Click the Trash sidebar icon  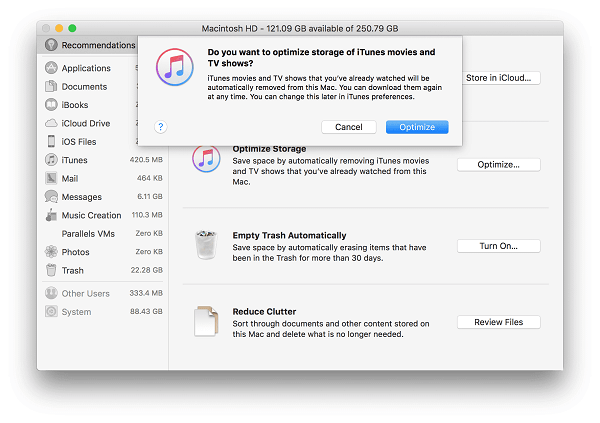tap(51, 270)
